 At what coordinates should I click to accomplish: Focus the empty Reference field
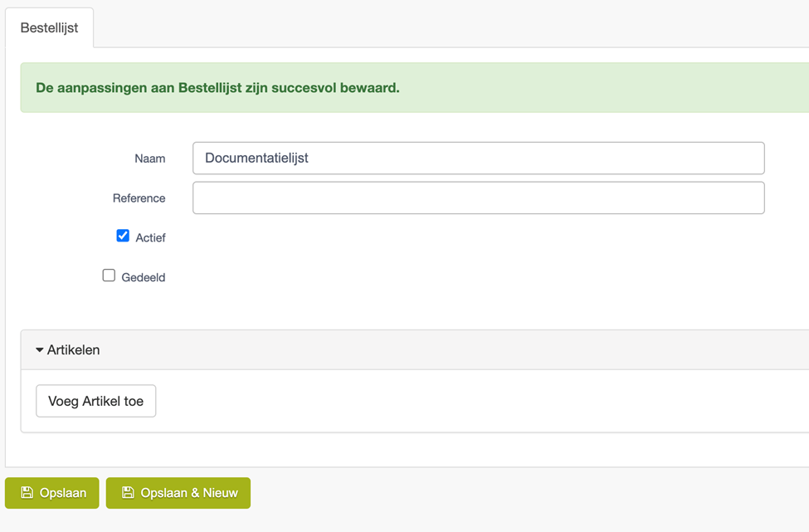(478, 198)
